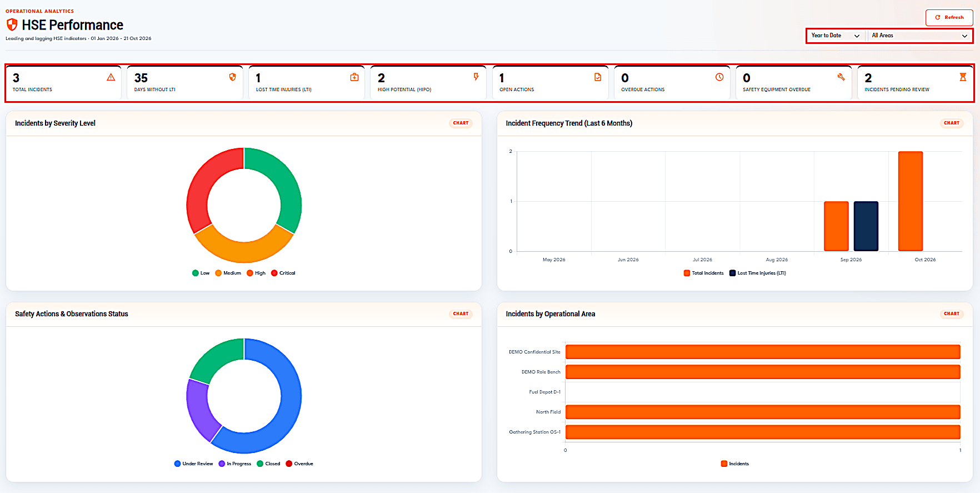
Task: Toggle the Closed legend item
Action: (268, 464)
